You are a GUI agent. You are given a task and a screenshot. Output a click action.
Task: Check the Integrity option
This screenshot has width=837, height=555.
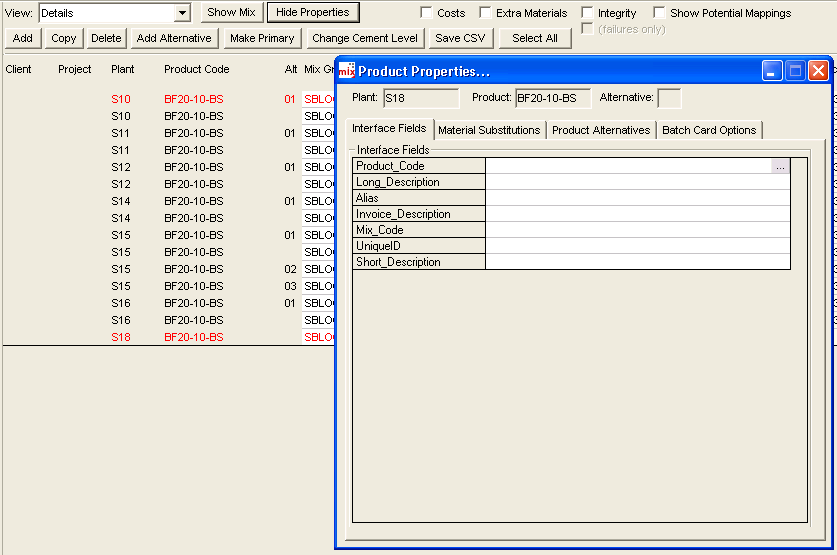pos(588,13)
